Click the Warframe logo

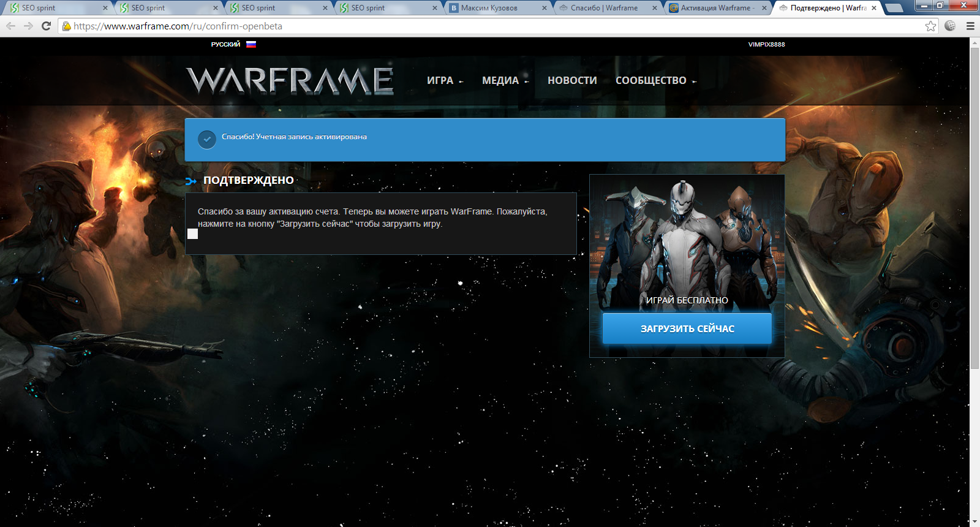click(290, 80)
